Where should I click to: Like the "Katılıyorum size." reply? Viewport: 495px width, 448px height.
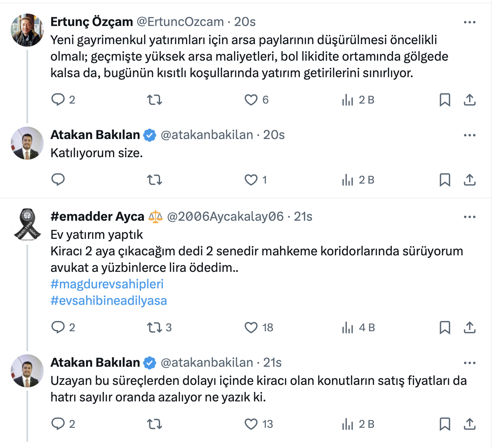pos(251,180)
